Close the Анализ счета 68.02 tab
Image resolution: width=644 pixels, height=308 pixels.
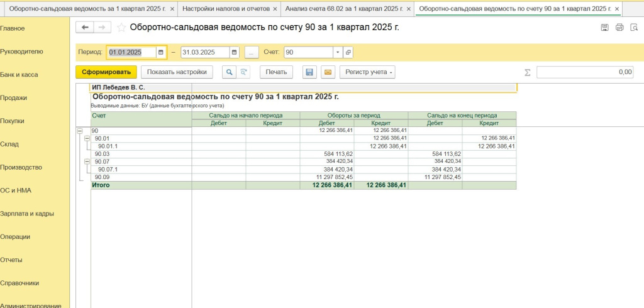pos(408,9)
